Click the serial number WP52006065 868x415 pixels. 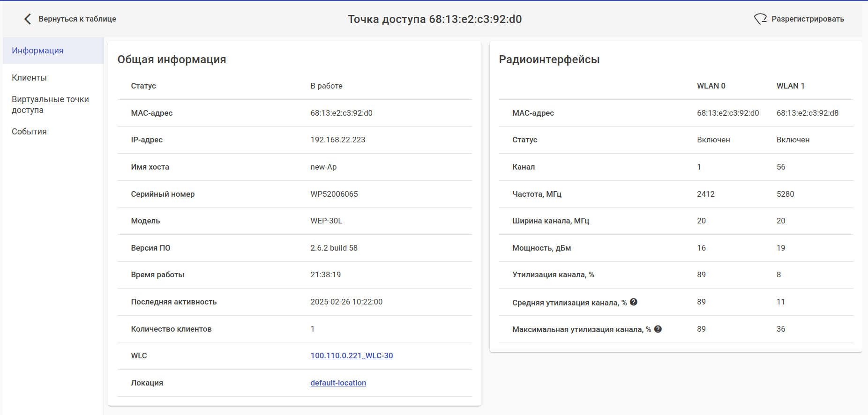(334, 194)
